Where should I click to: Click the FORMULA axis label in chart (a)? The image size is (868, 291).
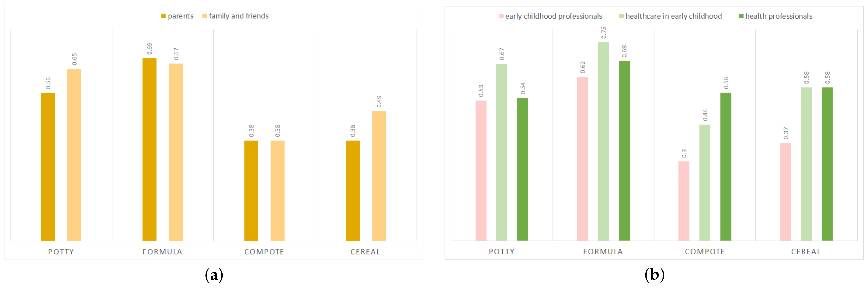pos(162,252)
